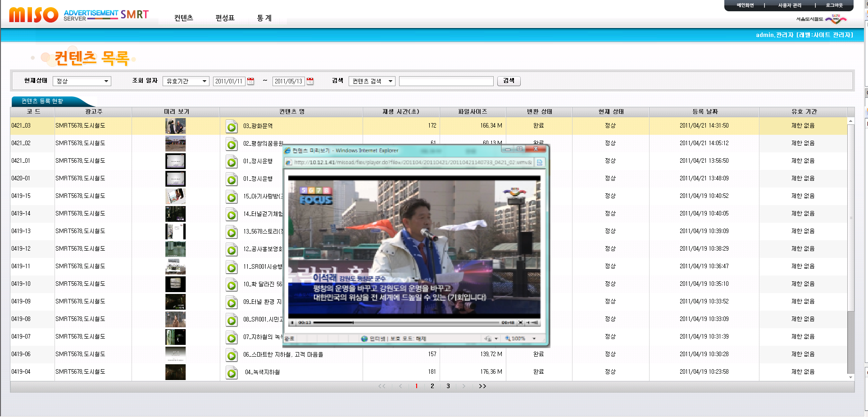
Task: Open the 유효기간 date type dropdown
Action: pos(186,81)
